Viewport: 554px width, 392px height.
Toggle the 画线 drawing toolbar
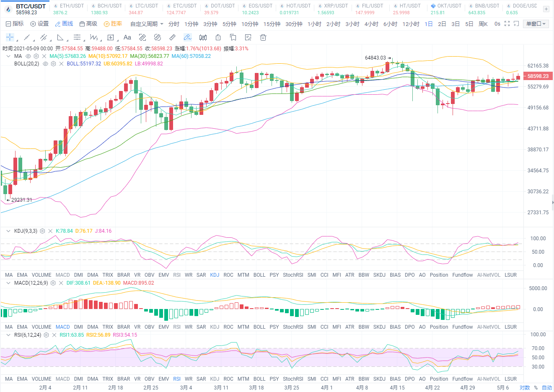pos(64,24)
